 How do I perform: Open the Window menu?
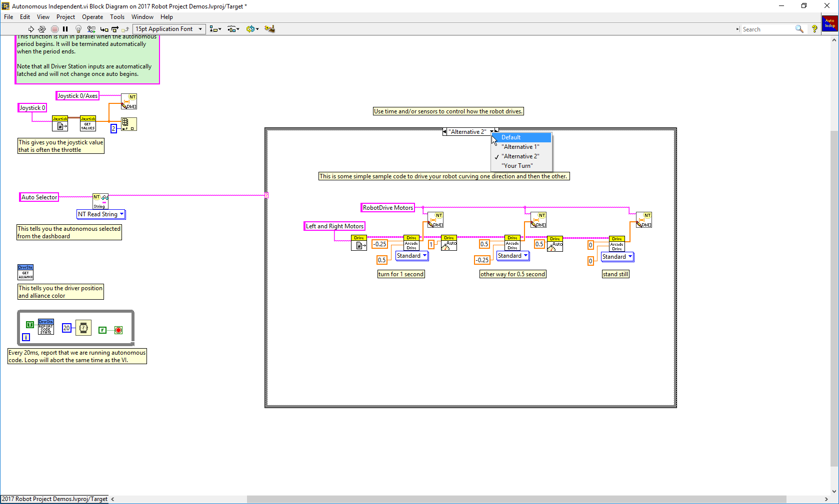pyautogui.click(x=142, y=17)
